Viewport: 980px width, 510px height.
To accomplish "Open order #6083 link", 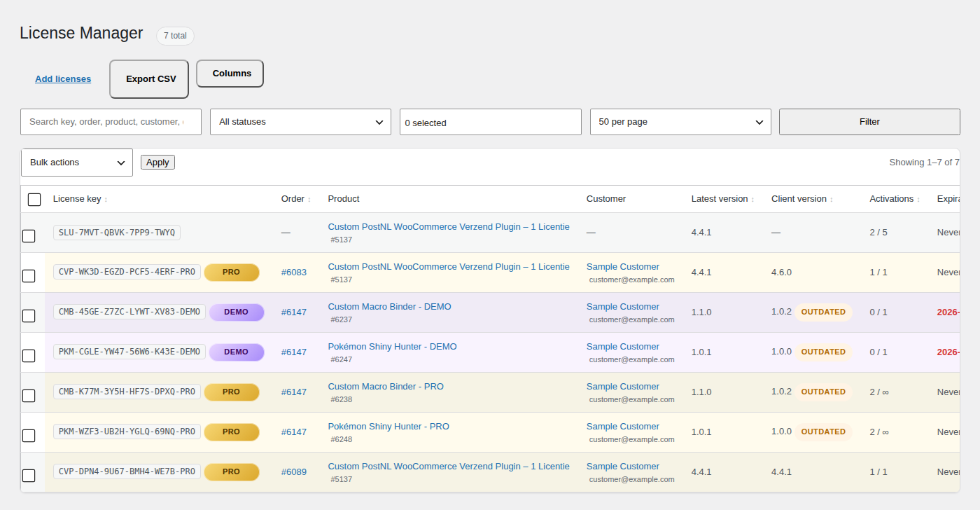I will tap(294, 273).
